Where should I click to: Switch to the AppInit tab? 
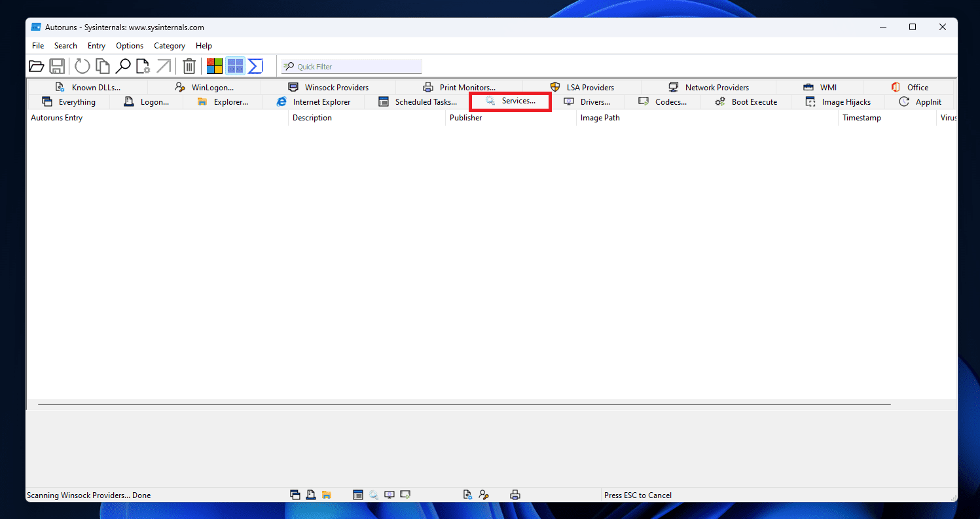(x=920, y=102)
